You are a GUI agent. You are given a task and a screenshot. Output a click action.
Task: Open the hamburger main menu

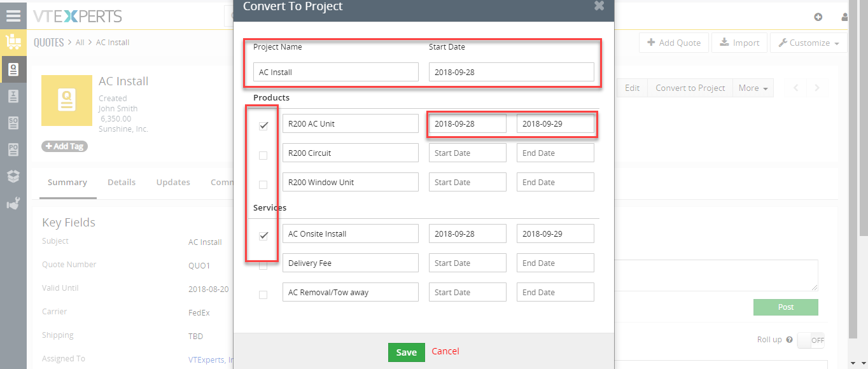(x=13, y=15)
